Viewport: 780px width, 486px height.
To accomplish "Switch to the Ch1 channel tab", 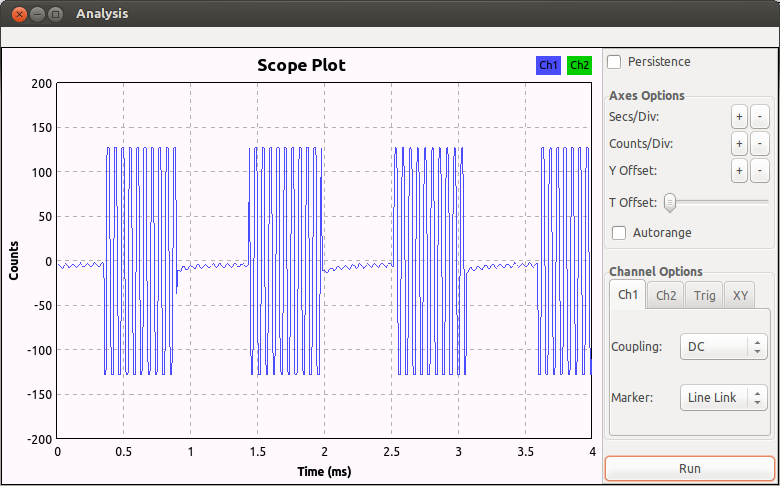I will (628, 294).
